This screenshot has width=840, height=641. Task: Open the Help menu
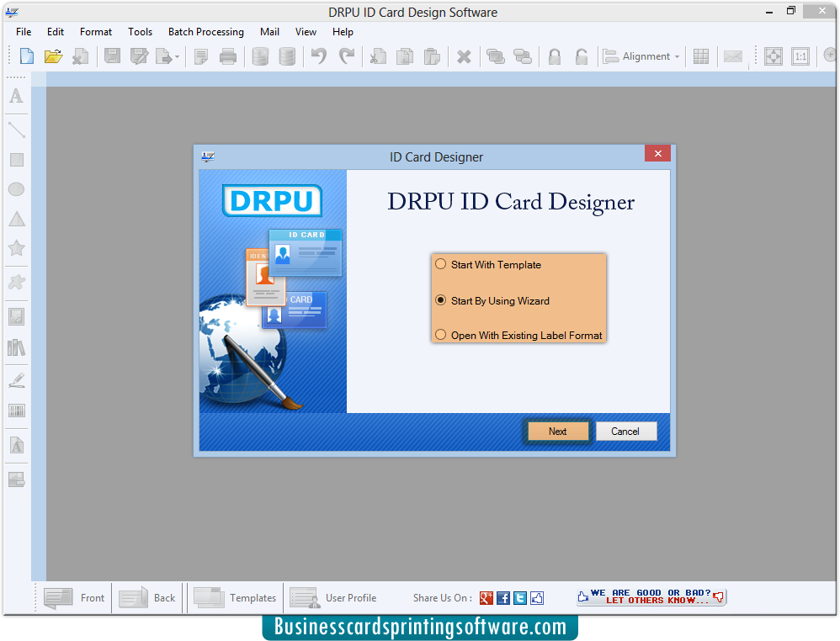(x=343, y=32)
